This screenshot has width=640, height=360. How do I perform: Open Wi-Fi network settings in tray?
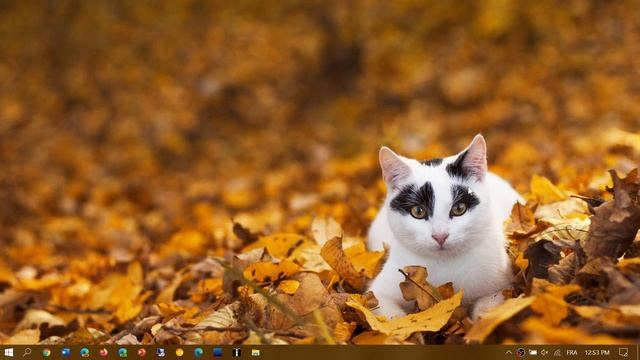(x=557, y=352)
